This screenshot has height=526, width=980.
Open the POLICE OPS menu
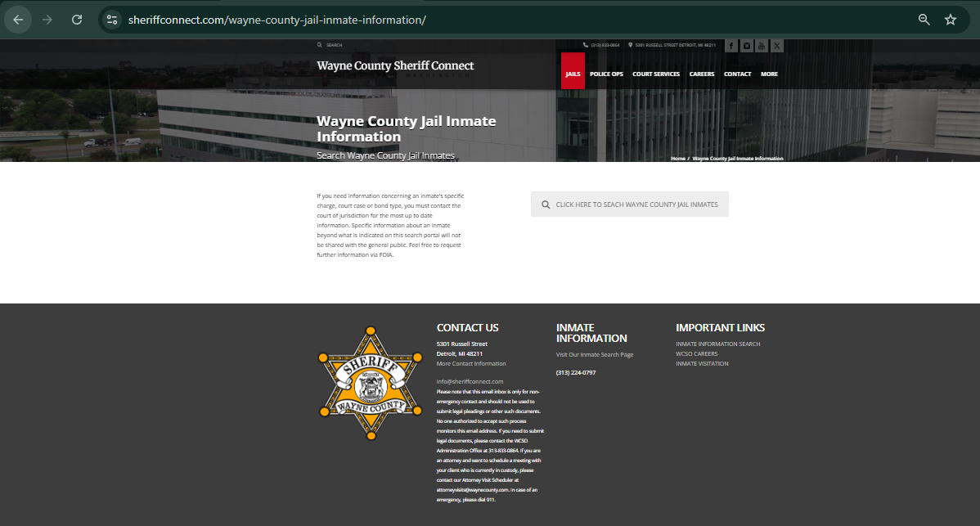606,74
